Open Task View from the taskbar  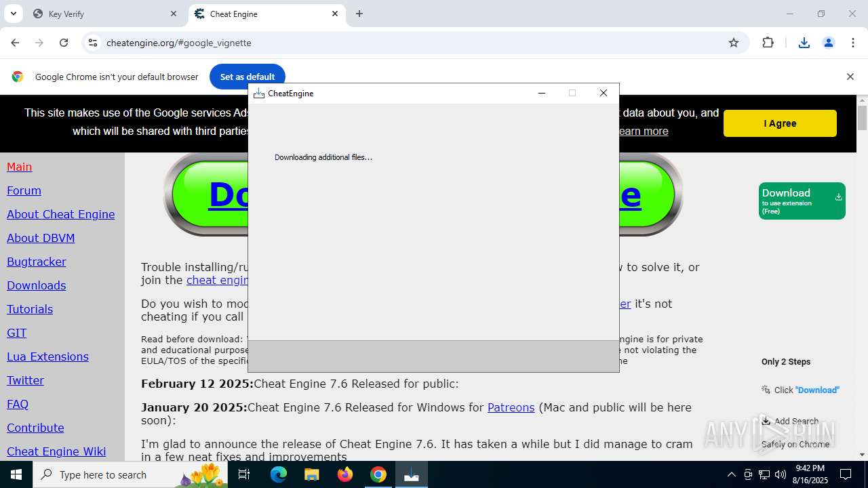click(x=245, y=474)
